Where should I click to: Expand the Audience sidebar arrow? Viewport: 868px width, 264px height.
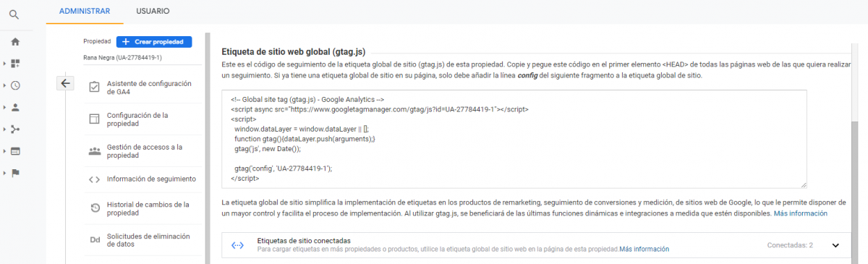(x=4, y=107)
